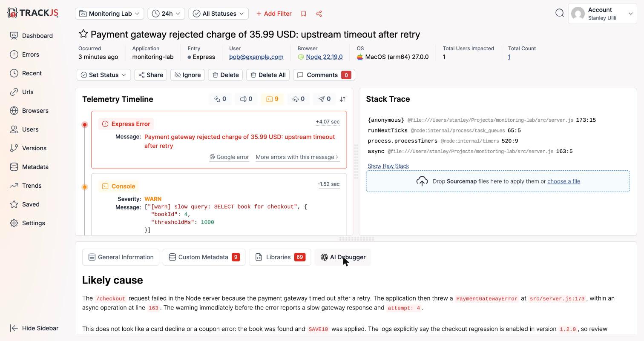
Task: Open Comments with 0 badge
Action: [324, 75]
